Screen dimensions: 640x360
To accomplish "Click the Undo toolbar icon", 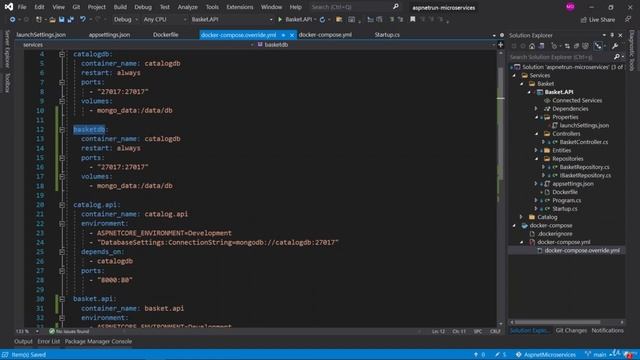I will [82, 20].
